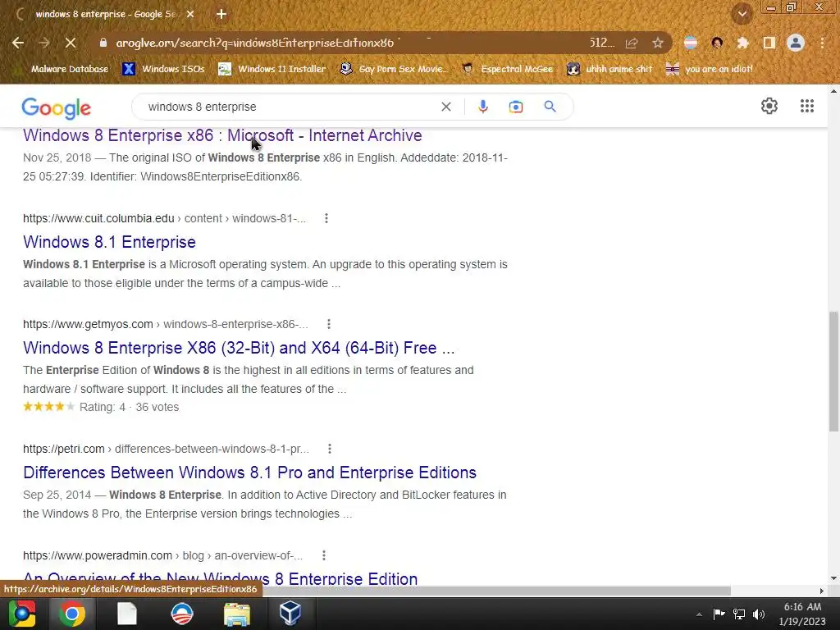Screen dimensions: 840x630
Task: Open Chrome's three-dot menu
Action: coord(822,43)
